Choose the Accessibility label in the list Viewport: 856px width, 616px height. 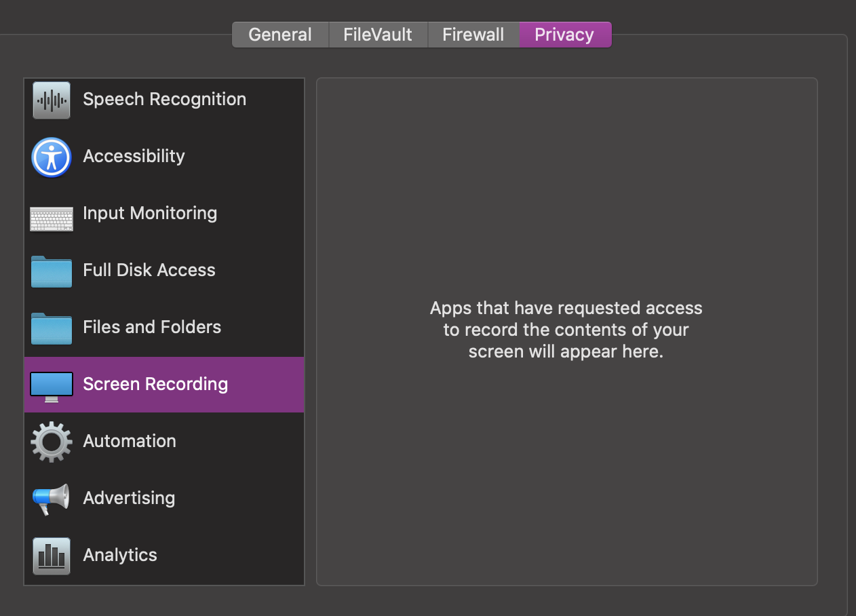[134, 156]
